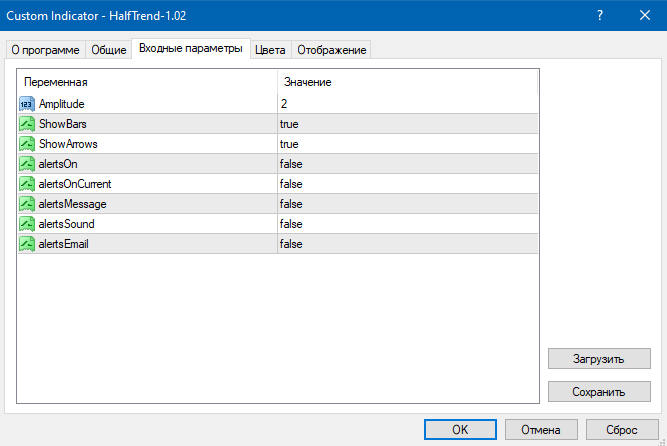Open the О программе tab
667x446 pixels.
[x=46, y=50]
